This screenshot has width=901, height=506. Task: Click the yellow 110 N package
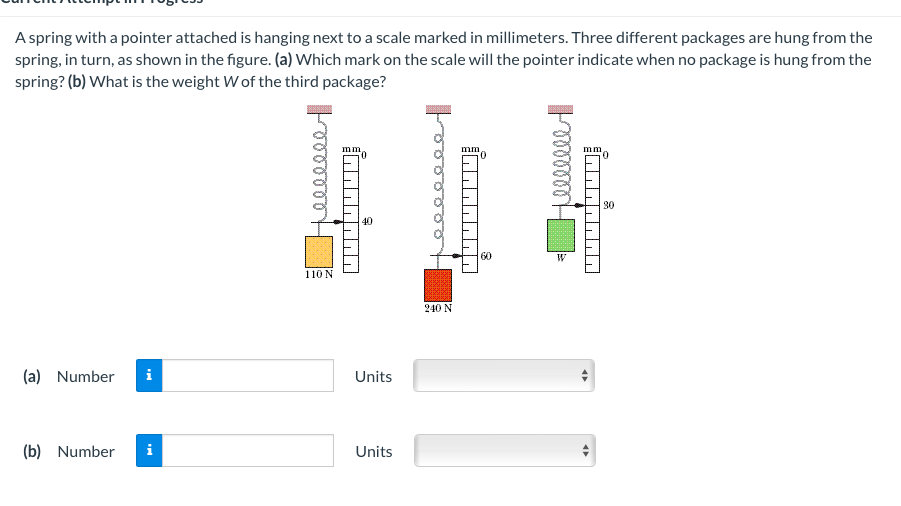(319, 252)
